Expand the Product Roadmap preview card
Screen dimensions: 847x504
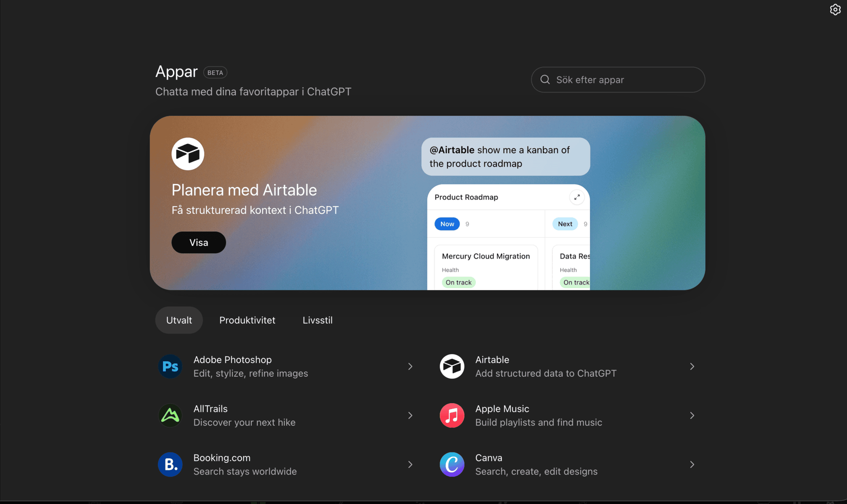[x=577, y=197]
